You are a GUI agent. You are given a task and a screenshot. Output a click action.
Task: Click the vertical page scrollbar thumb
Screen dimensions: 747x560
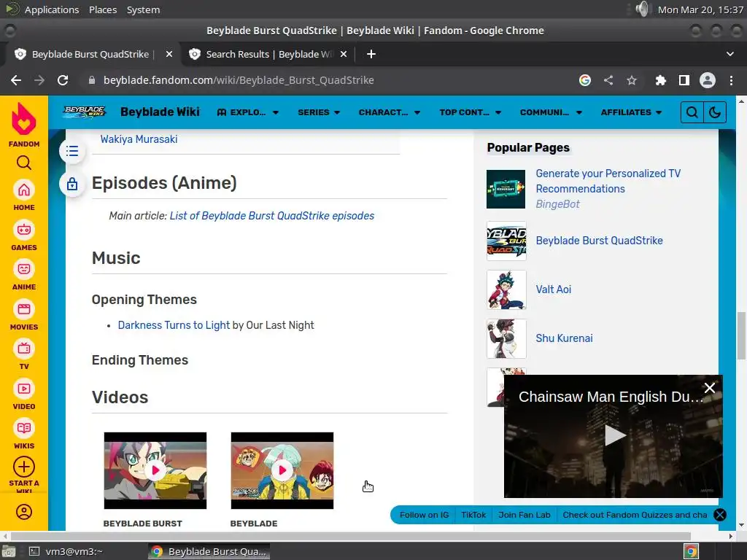tap(741, 335)
